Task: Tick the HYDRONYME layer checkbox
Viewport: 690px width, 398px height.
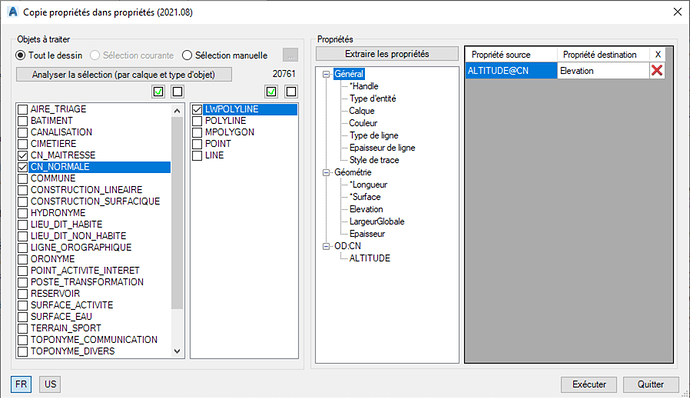Action: (23, 213)
